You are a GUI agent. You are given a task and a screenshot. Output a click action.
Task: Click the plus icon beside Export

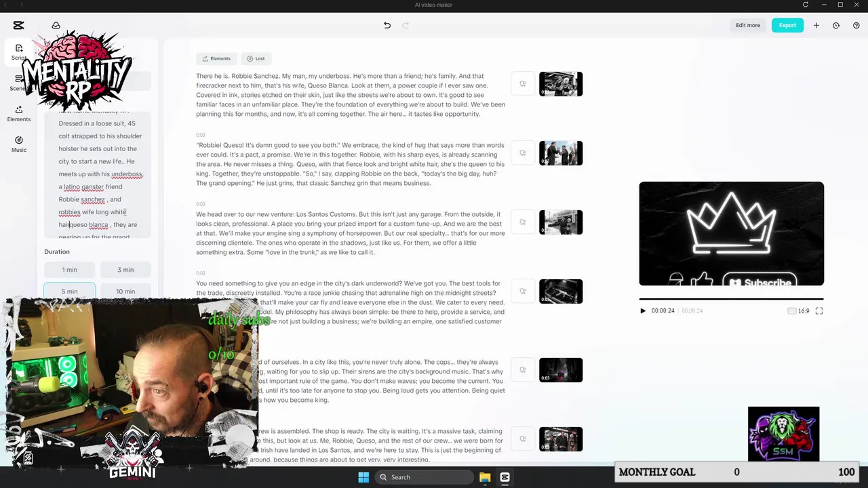[816, 25]
